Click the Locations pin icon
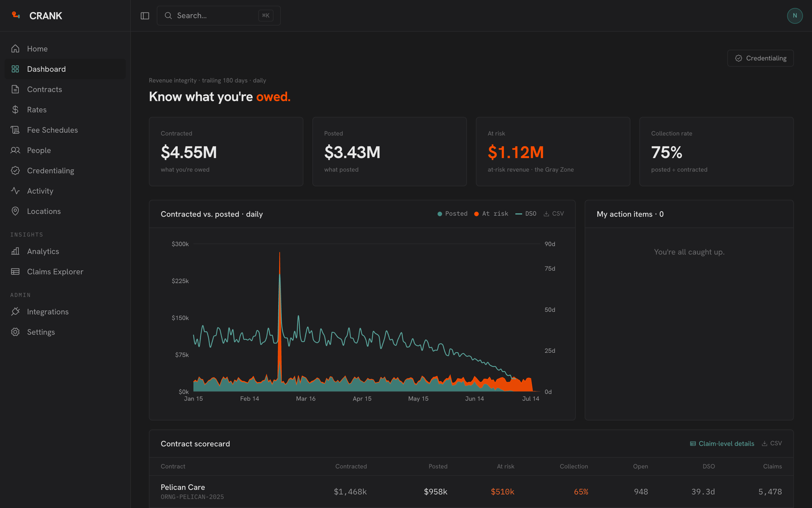The image size is (812, 508). coord(15,211)
